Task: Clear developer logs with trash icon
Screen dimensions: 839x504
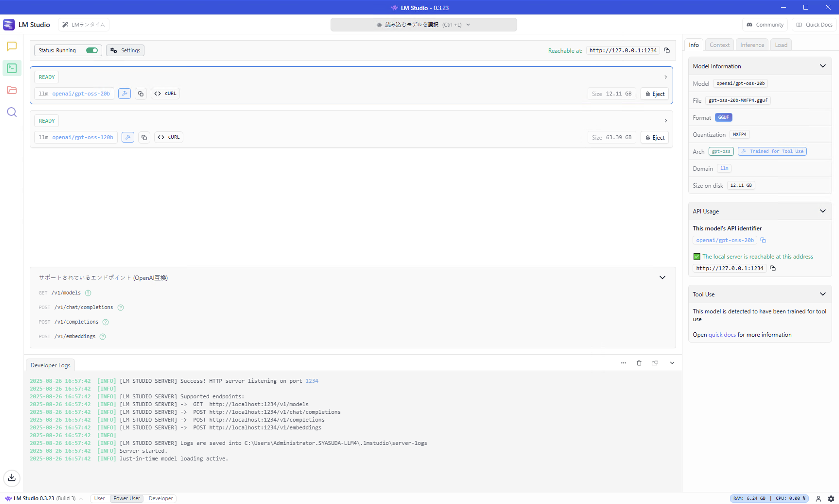Action: point(639,363)
